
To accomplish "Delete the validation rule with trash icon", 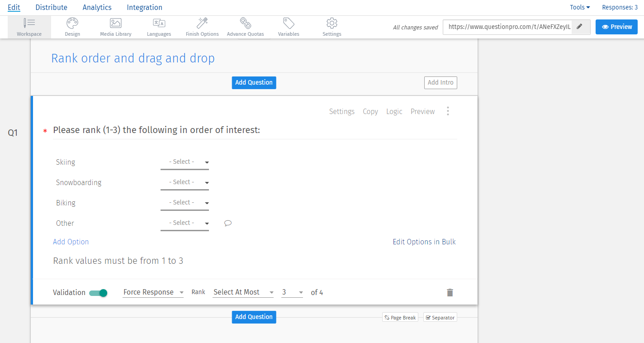I will [x=450, y=292].
